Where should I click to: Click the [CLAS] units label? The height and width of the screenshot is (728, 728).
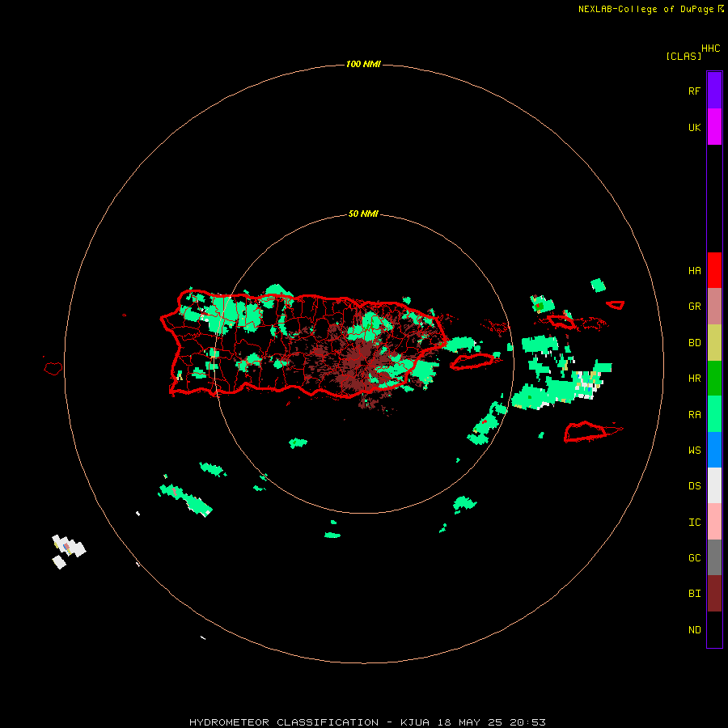(x=684, y=56)
